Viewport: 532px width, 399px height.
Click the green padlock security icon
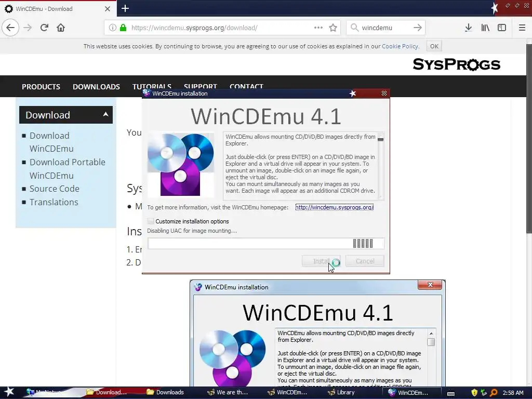coord(123,28)
